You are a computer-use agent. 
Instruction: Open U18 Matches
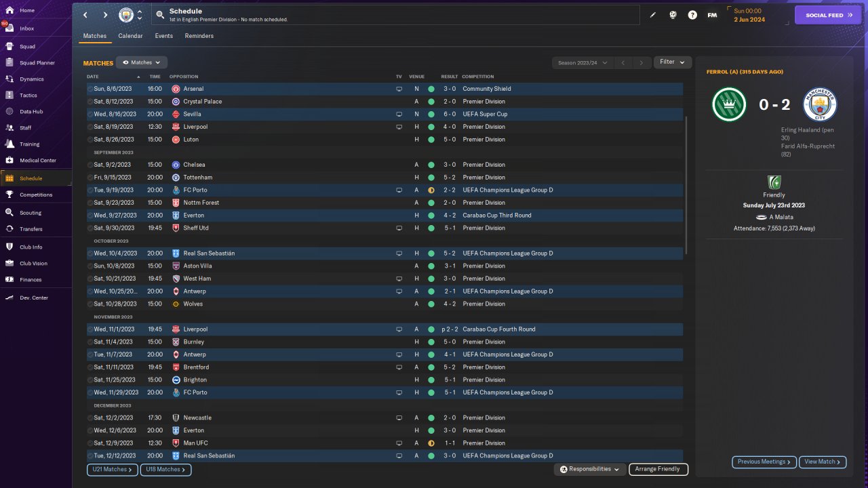165,469
